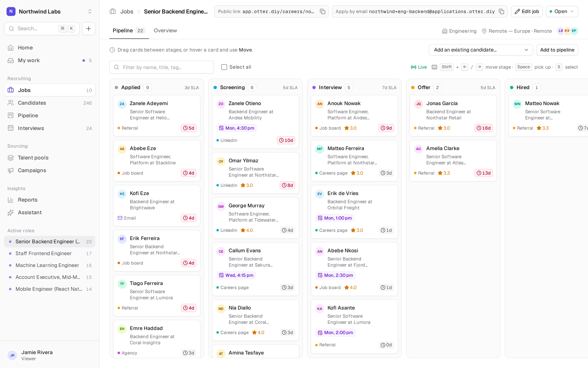Switch to the Overview tab
The image size is (588, 368).
click(x=165, y=31)
